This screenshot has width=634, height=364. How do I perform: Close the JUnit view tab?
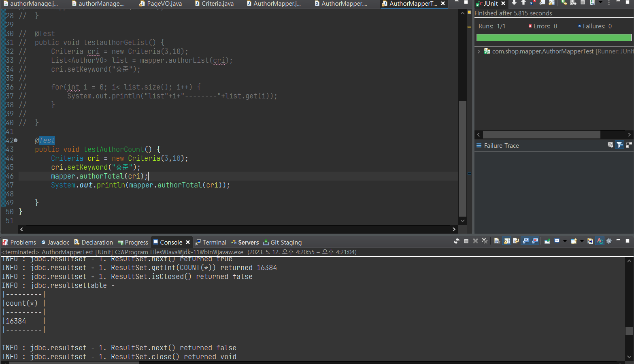coord(503,3)
